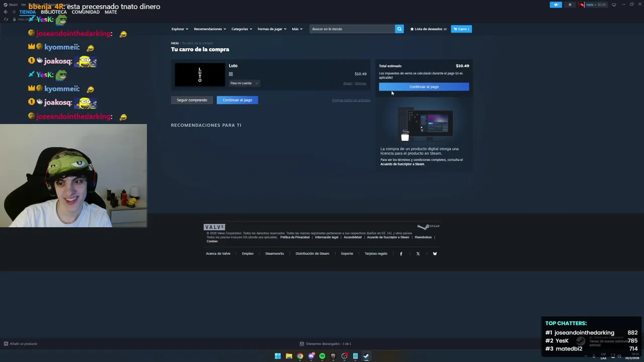Open Discord from the taskbar
The image size is (644, 362).
pyautogui.click(x=311, y=356)
